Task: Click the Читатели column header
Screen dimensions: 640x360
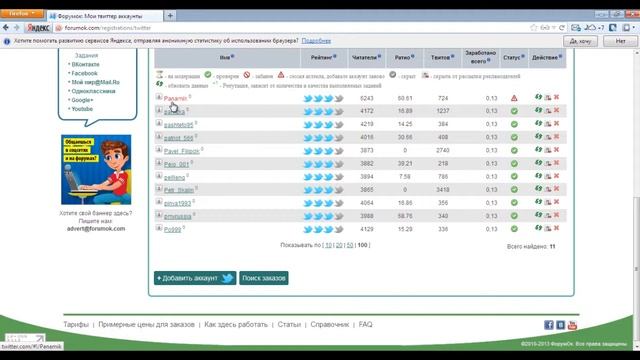Action: tap(366, 58)
